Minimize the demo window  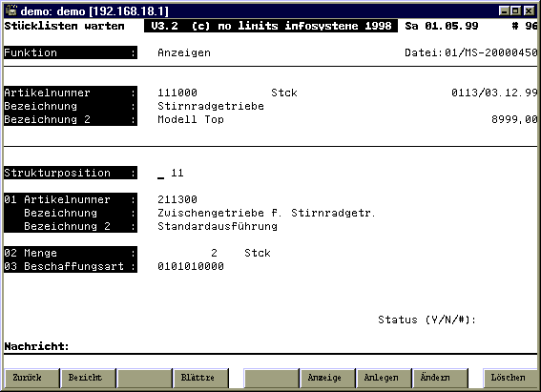pyautogui.click(x=504, y=11)
